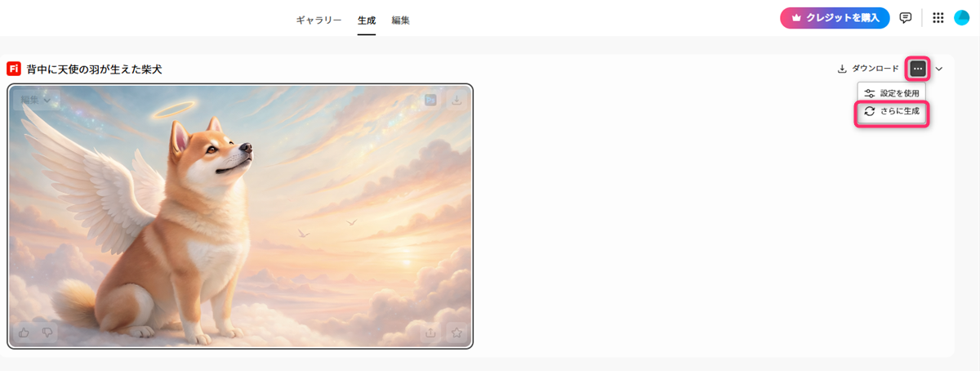The height and width of the screenshot is (371, 980).
Task: Open the feedback chat icon
Action: tap(906, 18)
